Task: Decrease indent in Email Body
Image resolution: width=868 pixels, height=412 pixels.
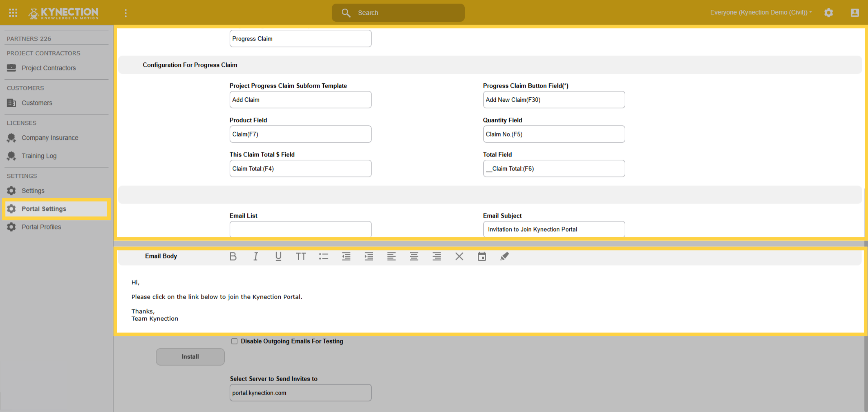Action: pyautogui.click(x=346, y=256)
